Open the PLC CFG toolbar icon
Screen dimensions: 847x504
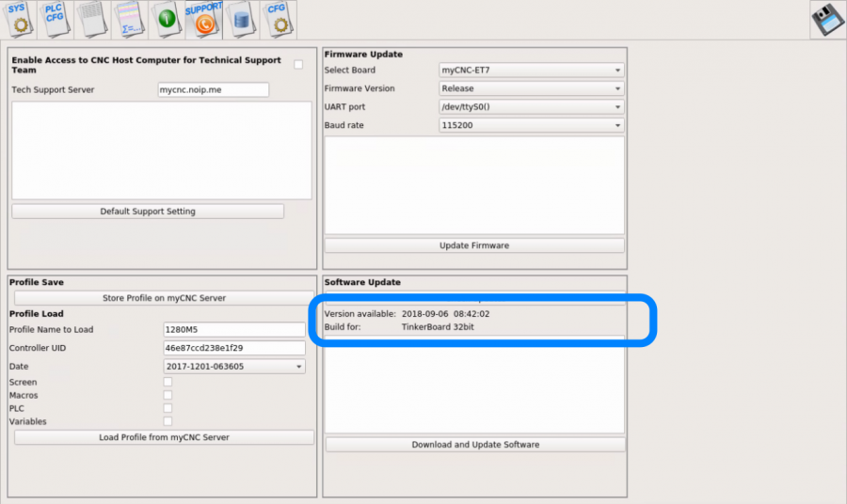(56, 19)
